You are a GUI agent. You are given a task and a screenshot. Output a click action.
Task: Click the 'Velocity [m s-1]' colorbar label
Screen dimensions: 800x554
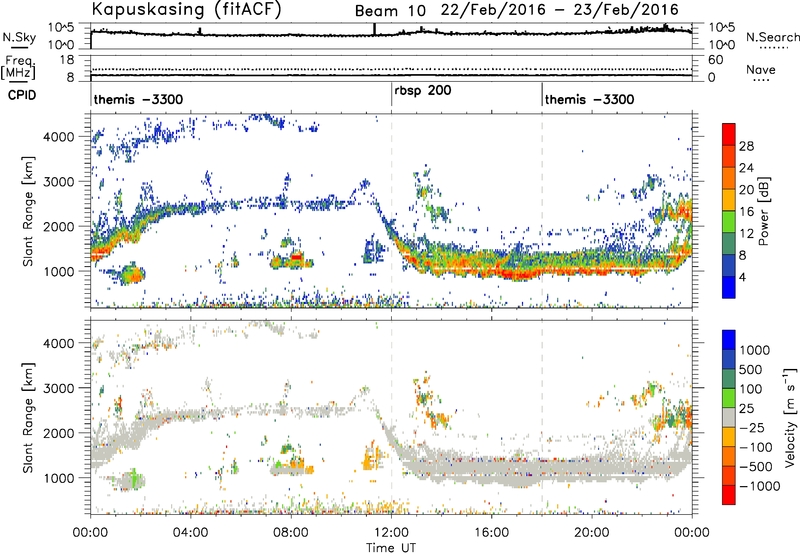[x=790, y=417]
